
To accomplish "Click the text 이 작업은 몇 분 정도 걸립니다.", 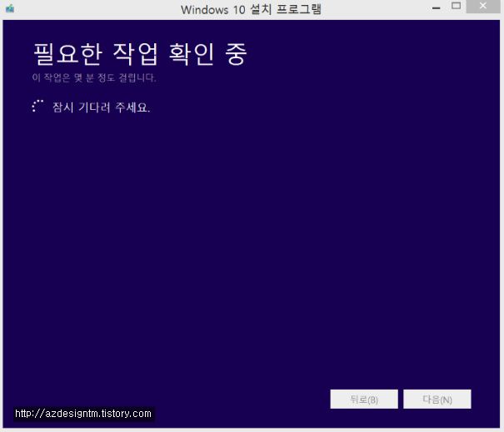I will click(x=94, y=77).
